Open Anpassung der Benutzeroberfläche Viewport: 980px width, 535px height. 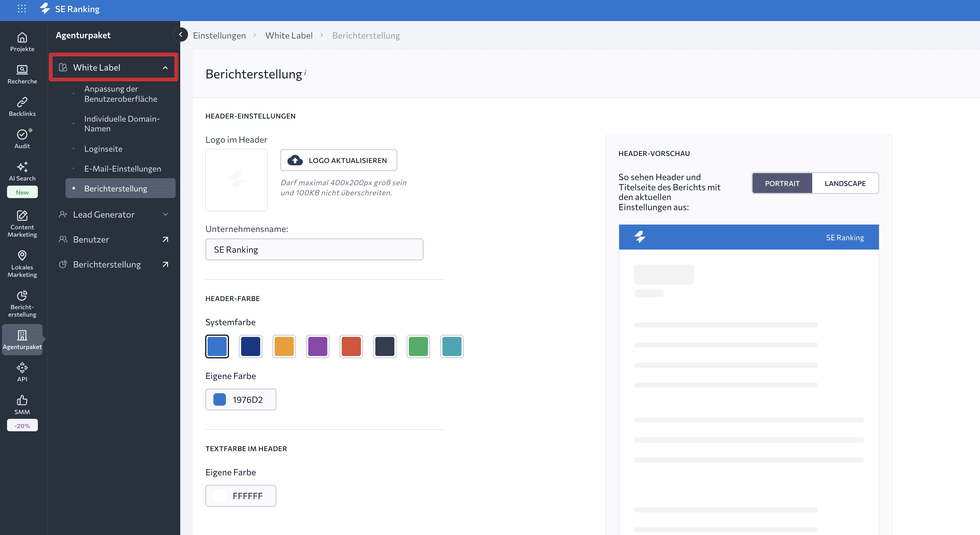coord(121,94)
